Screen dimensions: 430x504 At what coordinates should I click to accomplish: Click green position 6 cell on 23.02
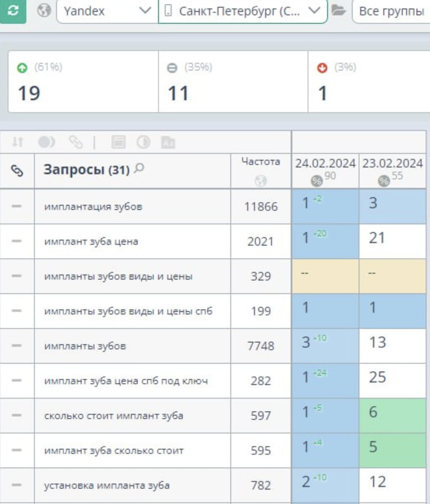pyautogui.click(x=393, y=416)
